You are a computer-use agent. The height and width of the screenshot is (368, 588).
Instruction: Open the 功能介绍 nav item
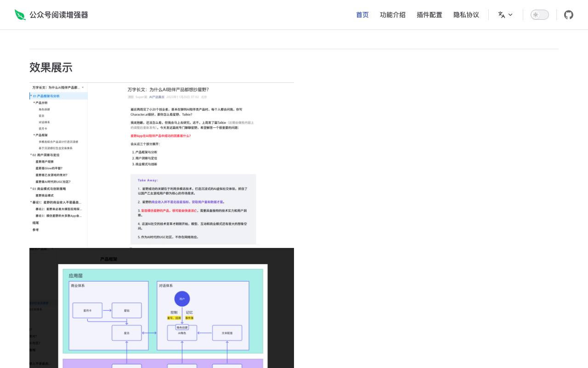[393, 15]
